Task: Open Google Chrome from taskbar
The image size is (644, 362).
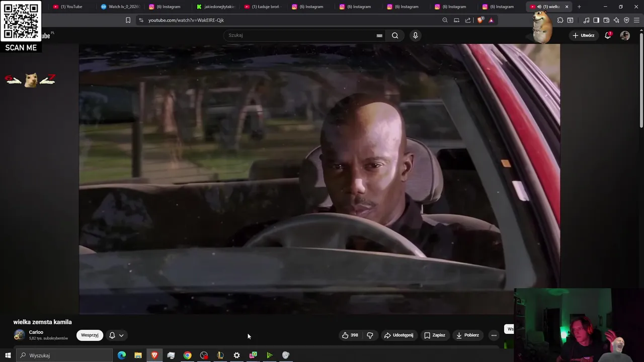Action: (187, 355)
